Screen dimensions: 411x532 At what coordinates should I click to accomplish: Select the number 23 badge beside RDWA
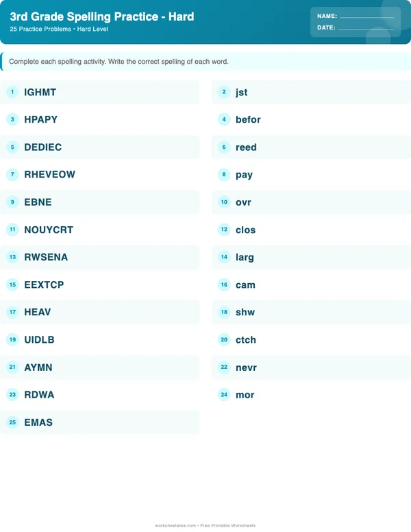[12, 395]
